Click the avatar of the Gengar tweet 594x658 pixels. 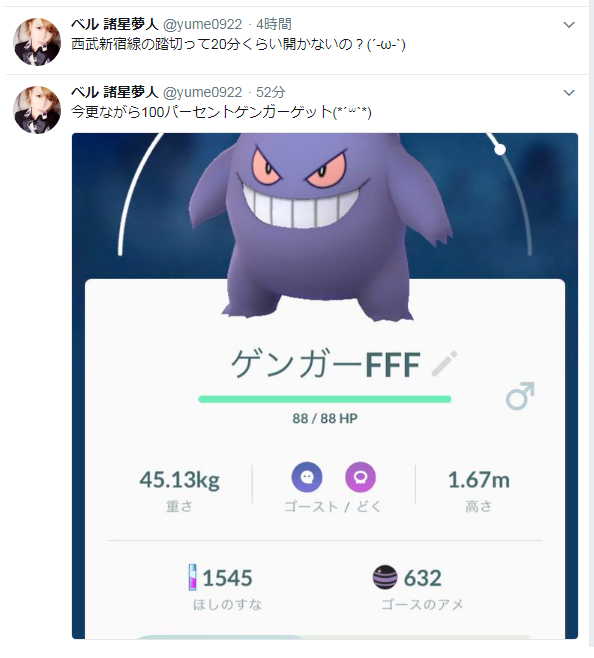(37, 110)
